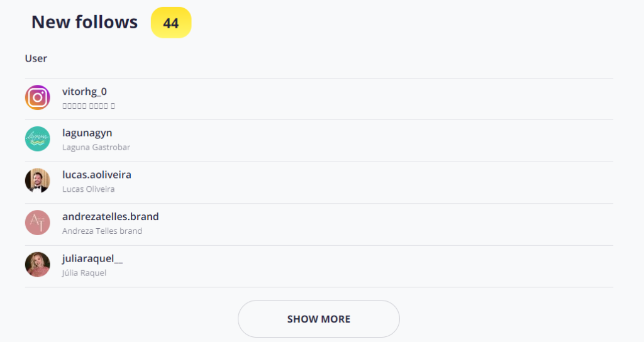Click the Júlia Raquel display name

pyautogui.click(x=84, y=273)
